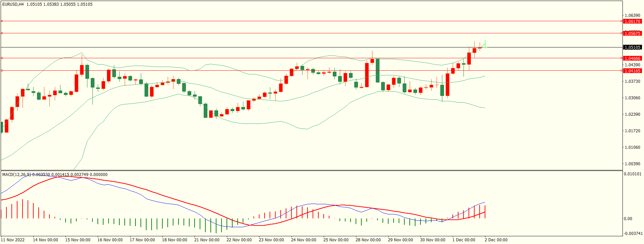Click the 1.04165 level price tag
The width and height of the screenshot is (644, 244).
tap(632, 71)
